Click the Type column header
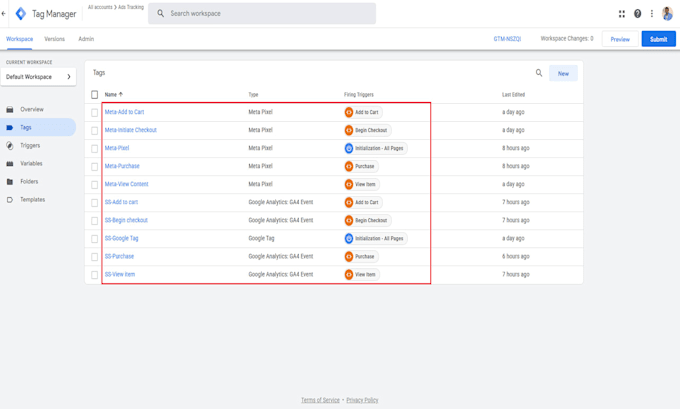The image size is (680, 409). pos(253,95)
